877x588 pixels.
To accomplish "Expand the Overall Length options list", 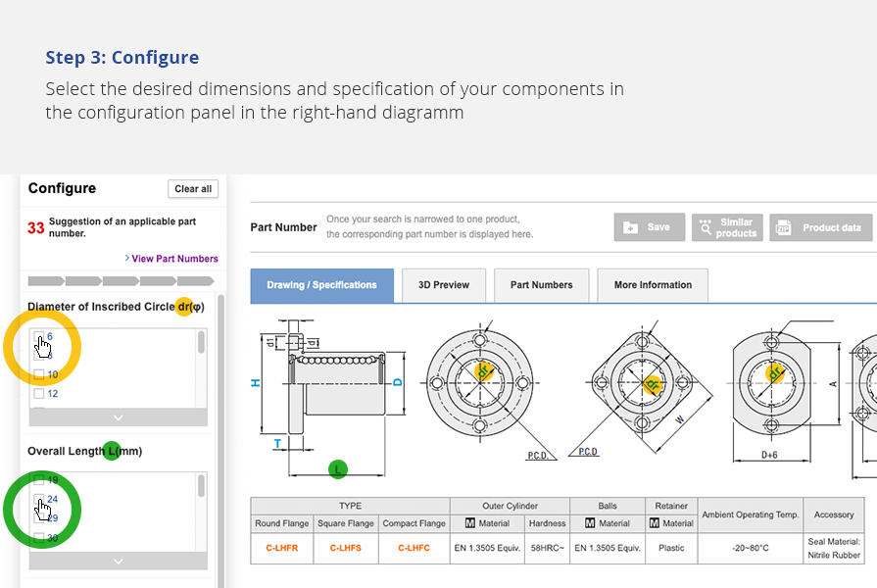I will tap(118, 561).
